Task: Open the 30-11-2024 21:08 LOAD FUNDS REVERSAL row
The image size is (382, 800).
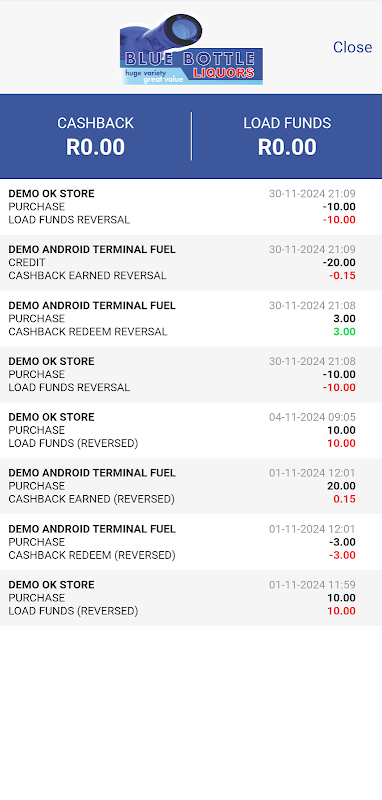Action: point(191,374)
